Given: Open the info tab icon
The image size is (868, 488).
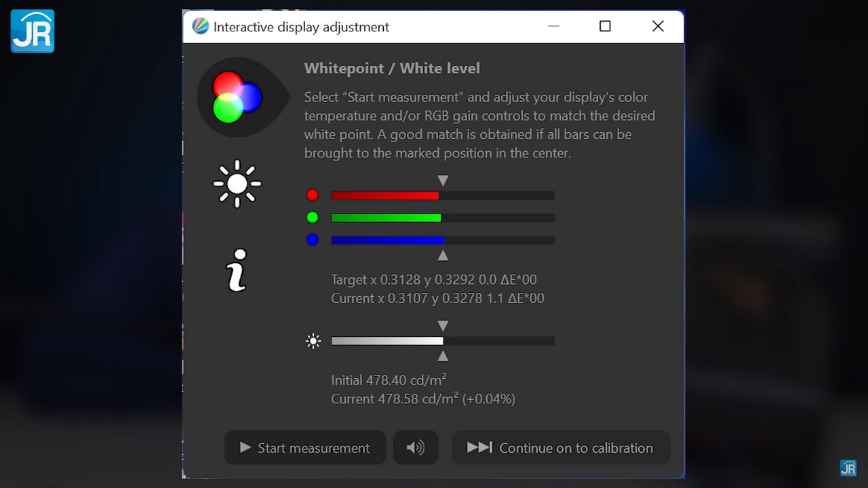Looking at the screenshot, I should pos(237,270).
